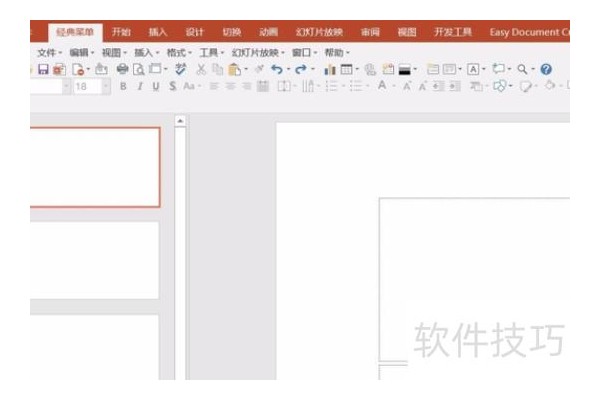Open the 帮助 menu

(337, 52)
